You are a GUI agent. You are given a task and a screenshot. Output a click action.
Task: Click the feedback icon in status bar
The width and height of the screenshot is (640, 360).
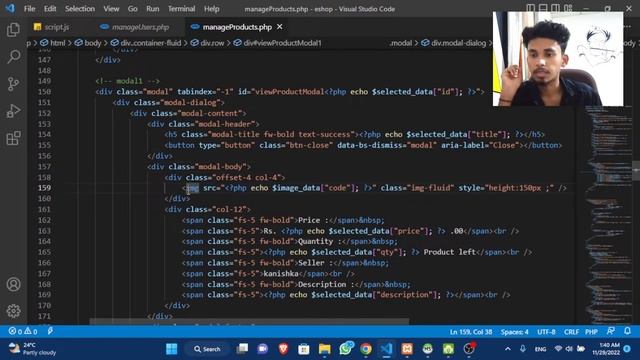pyautogui.click(x=611, y=331)
